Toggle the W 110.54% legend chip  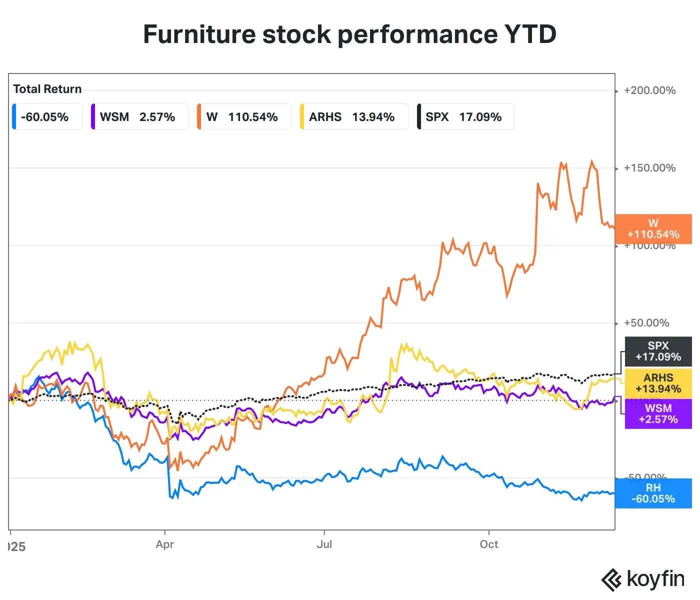click(244, 117)
